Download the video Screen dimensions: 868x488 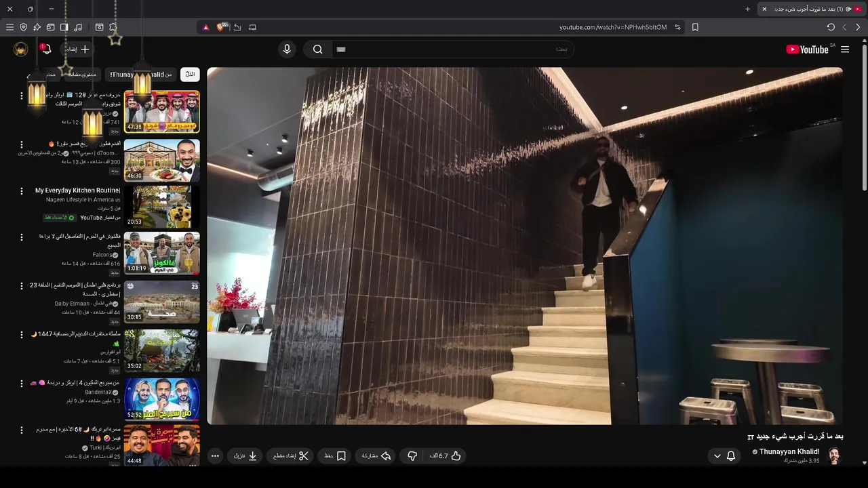245,456
